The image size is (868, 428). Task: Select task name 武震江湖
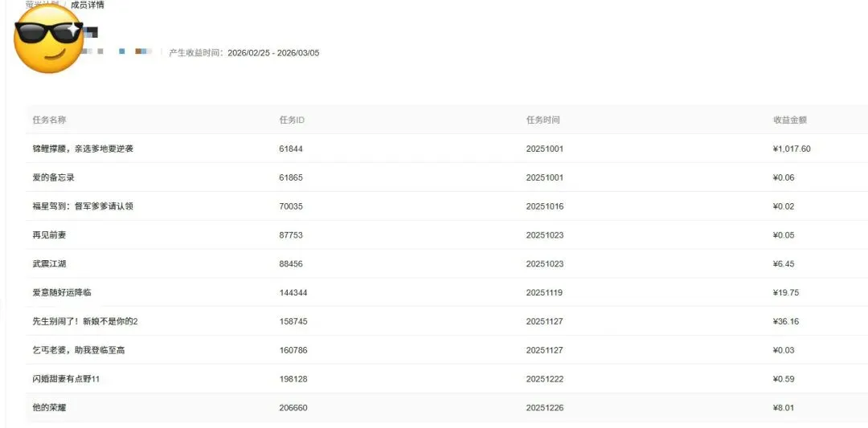click(x=49, y=263)
